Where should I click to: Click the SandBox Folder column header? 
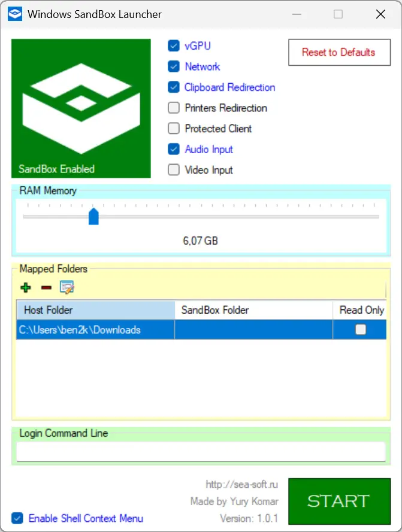pyautogui.click(x=253, y=310)
